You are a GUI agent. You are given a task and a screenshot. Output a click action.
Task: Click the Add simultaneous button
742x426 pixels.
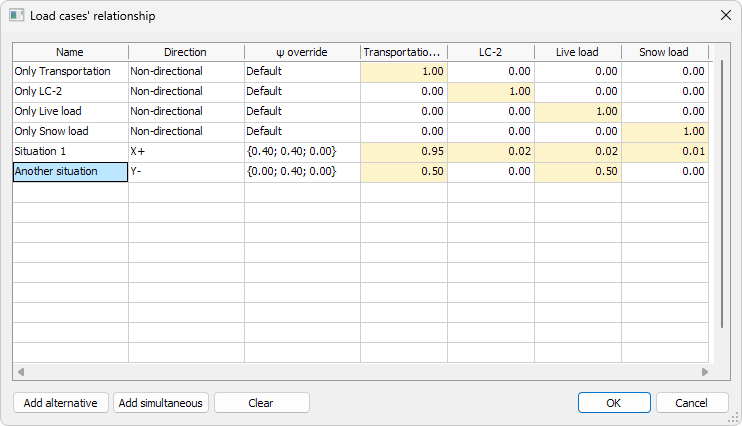pyautogui.click(x=160, y=403)
